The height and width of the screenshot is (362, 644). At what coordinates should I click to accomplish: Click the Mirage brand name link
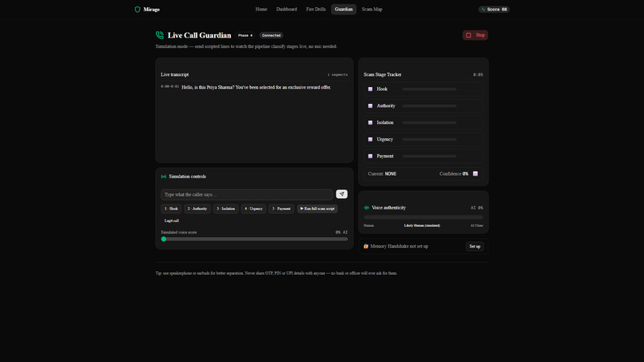(152, 10)
